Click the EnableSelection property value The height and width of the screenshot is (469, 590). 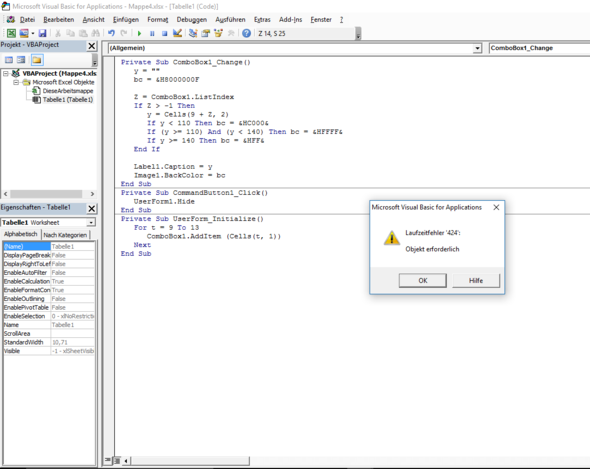point(73,316)
